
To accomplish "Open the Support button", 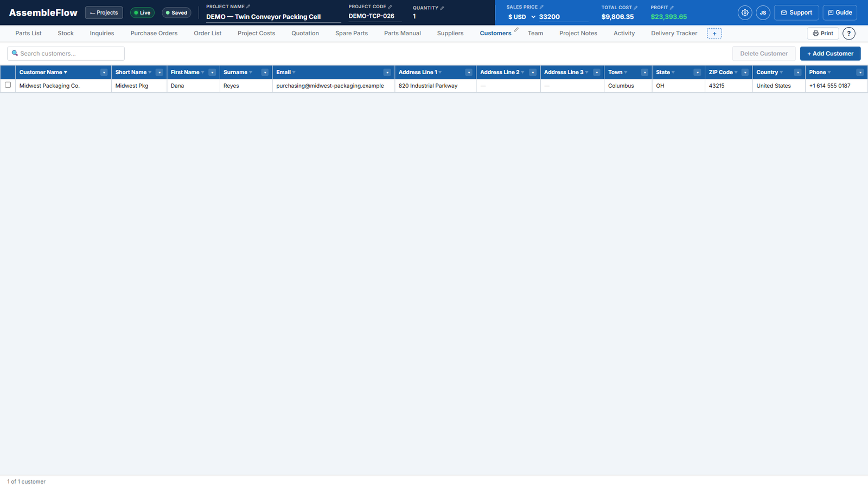I will (796, 12).
